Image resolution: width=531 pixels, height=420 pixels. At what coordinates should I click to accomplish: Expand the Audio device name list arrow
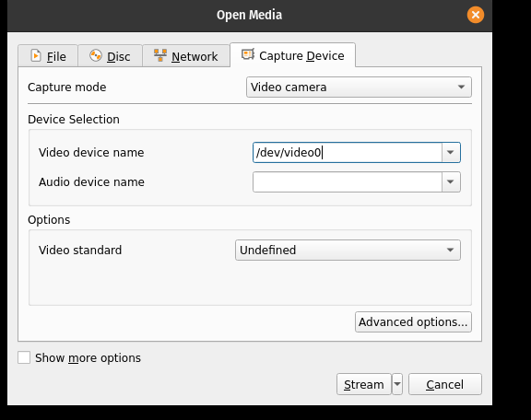(x=451, y=182)
